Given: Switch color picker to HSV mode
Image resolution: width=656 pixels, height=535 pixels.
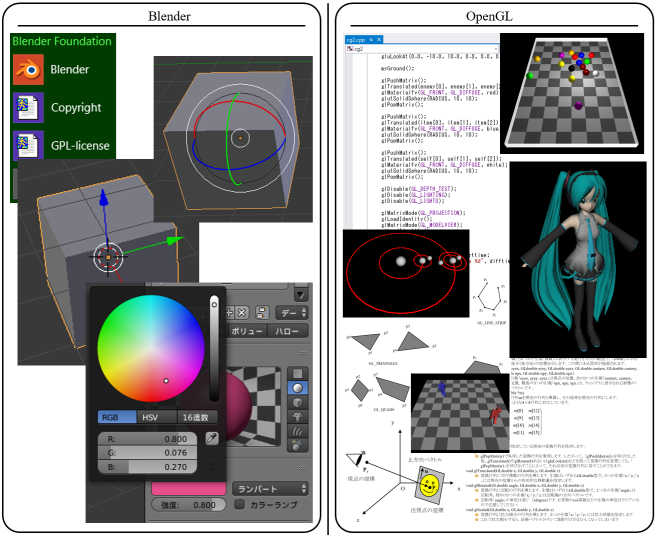Looking at the screenshot, I should coord(157,417).
